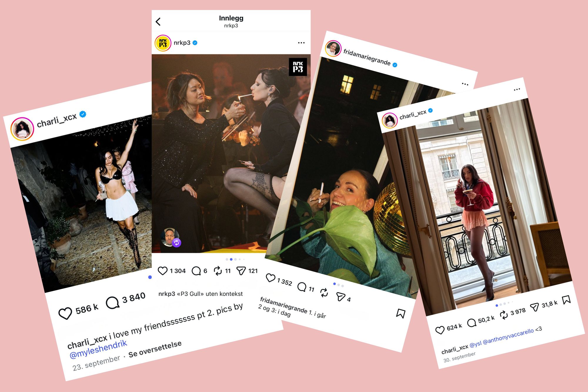
Task: Bookmark the fridamariegrande post
Action: 401,313
